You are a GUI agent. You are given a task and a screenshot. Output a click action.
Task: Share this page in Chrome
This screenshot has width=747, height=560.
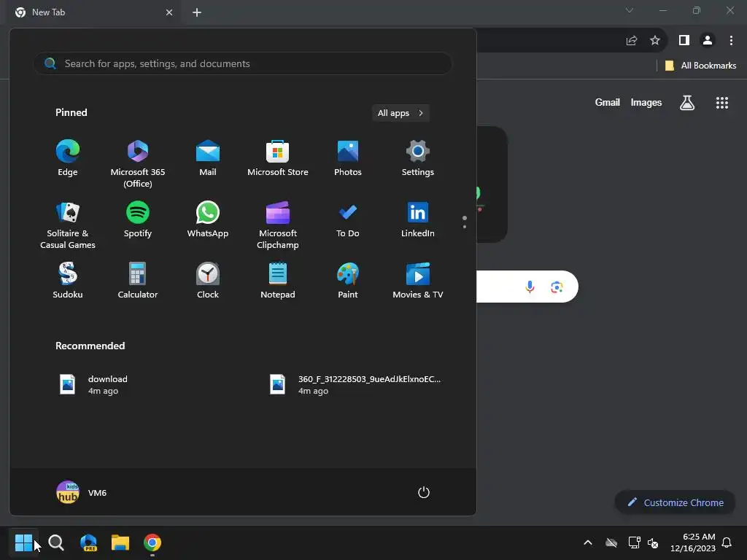click(632, 41)
